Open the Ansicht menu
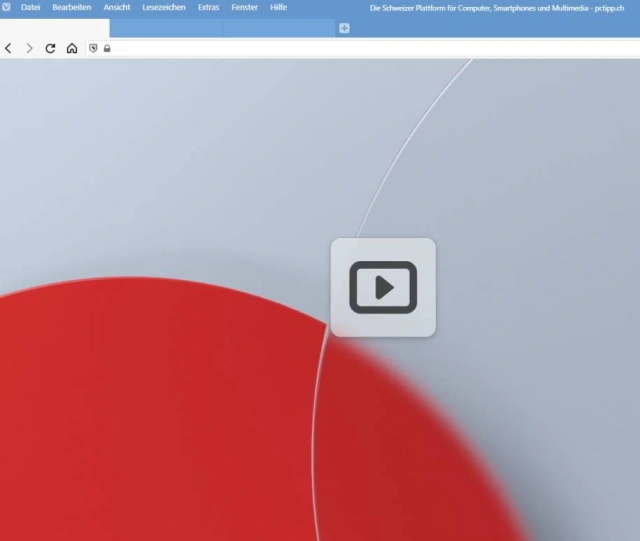The image size is (640, 541). [x=117, y=7]
